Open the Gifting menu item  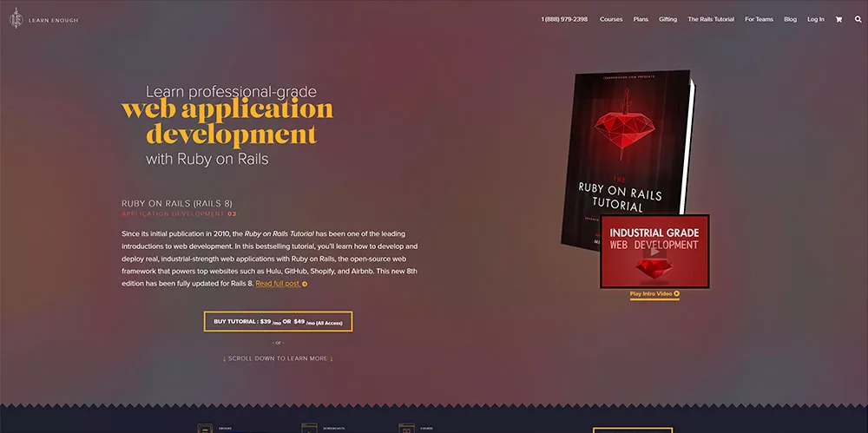click(667, 19)
